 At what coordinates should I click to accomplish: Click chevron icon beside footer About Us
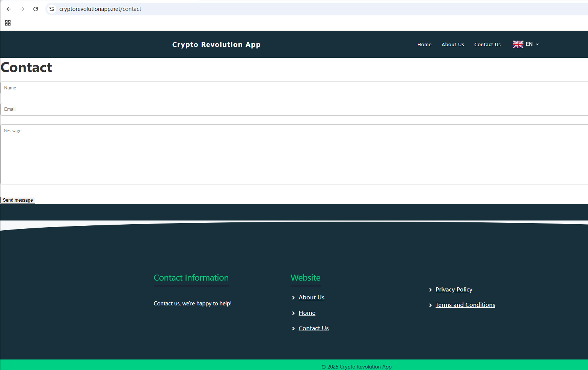point(293,298)
